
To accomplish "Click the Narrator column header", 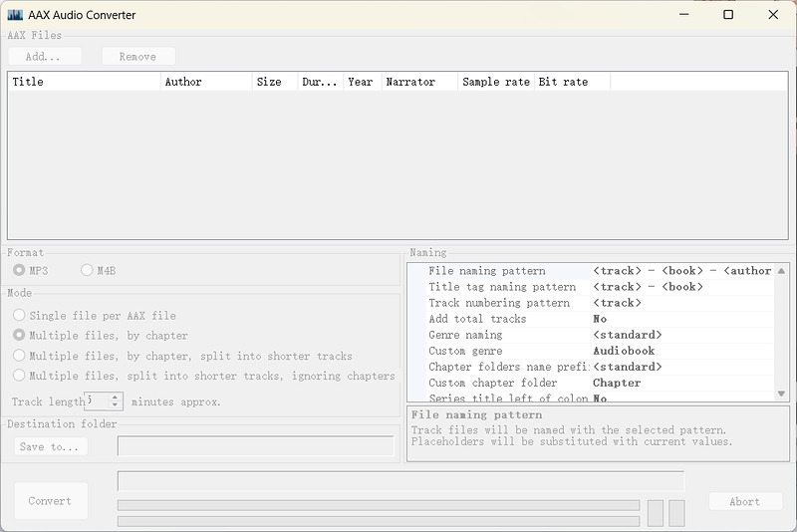I will [x=419, y=82].
